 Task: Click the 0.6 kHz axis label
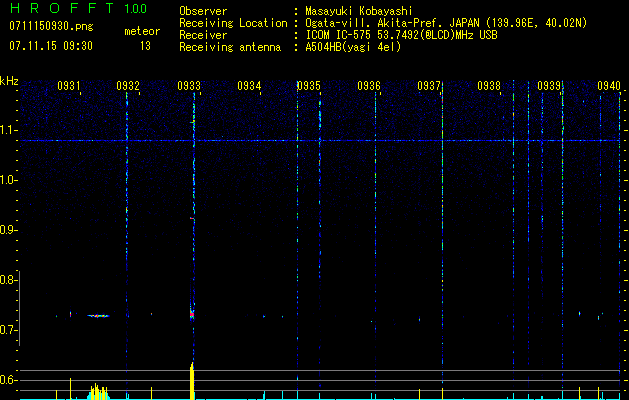click(x=8, y=380)
